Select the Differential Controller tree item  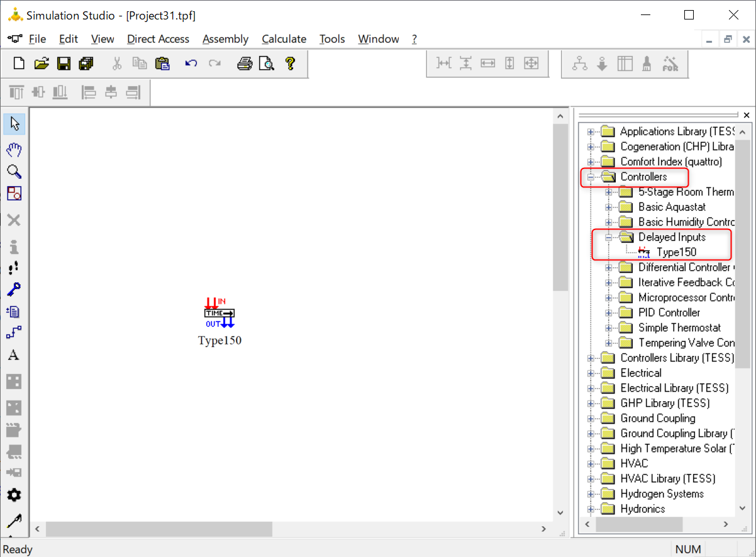tap(686, 267)
